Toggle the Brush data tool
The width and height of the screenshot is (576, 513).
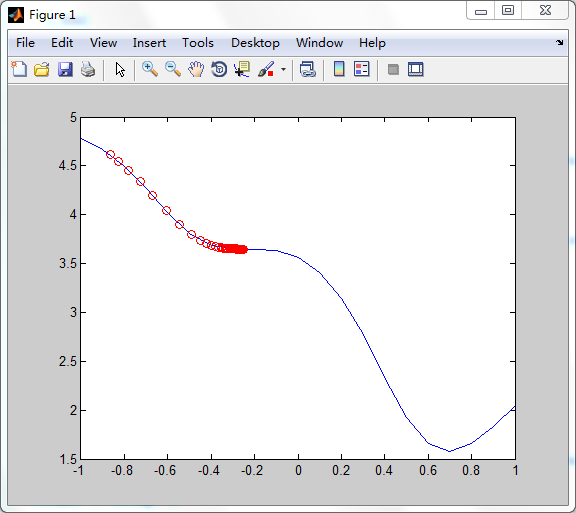266,69
